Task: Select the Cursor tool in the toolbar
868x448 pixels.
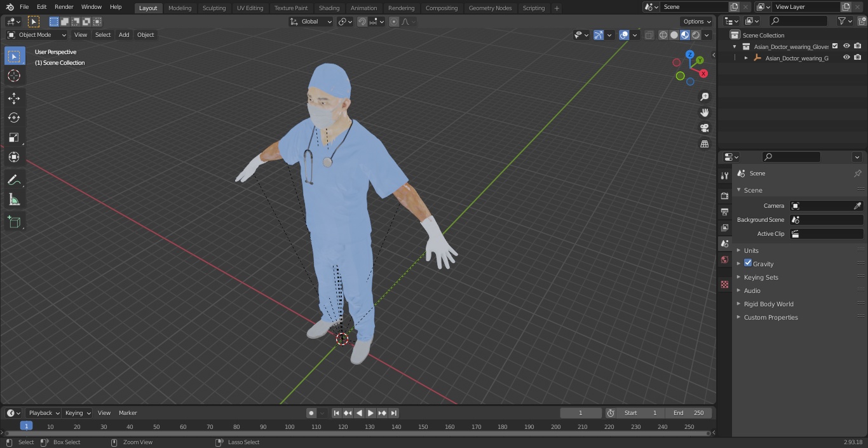Action: coord(14,76)
